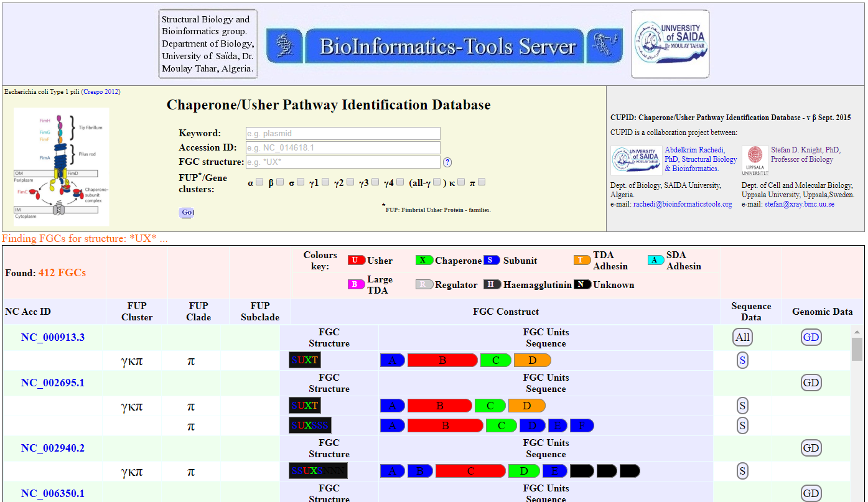Tick the κ cluster checkbox

(461, 182)
